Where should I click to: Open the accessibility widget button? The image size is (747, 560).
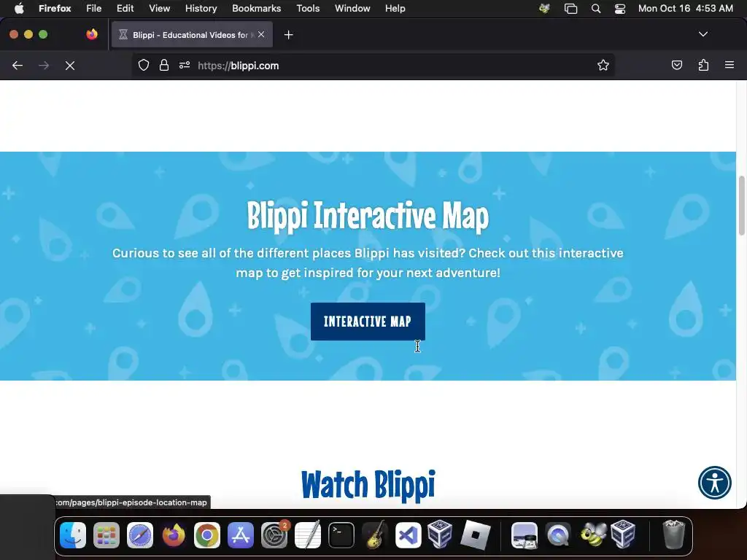pyautogui.click(x=715, y=483)
